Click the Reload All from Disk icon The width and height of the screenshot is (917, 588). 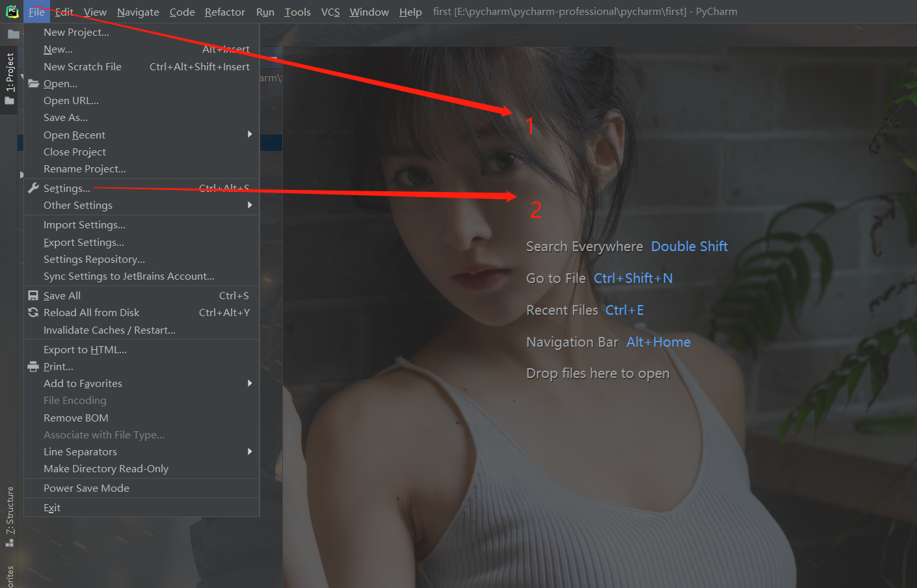tap(33, 312)
